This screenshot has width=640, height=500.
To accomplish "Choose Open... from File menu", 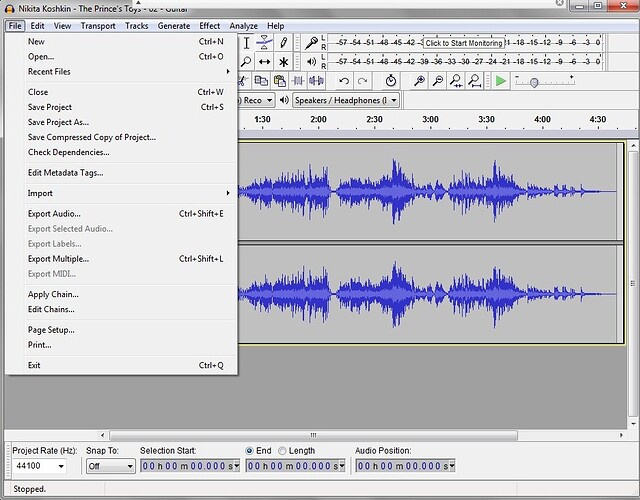I will coord(122,56).
